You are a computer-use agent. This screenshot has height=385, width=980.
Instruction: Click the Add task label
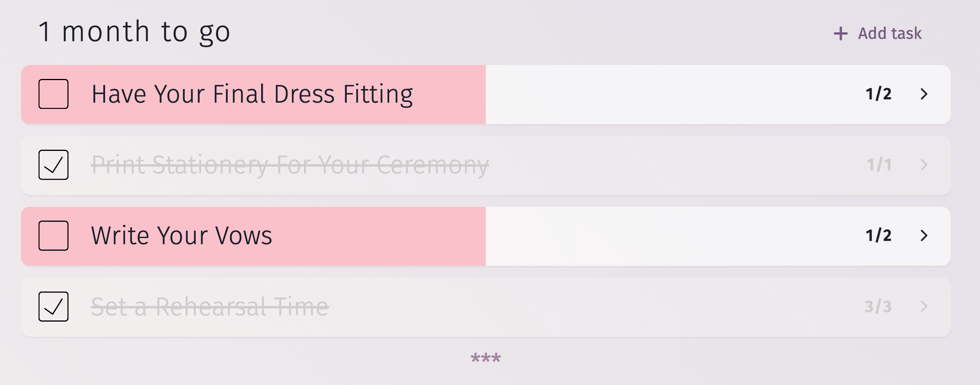[890, 33]
